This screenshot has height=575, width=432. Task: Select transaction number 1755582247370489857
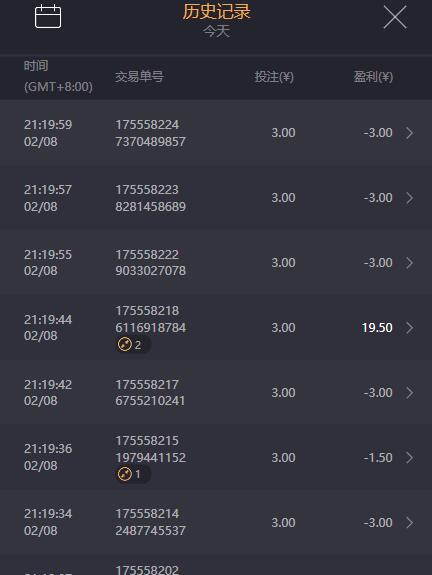[x=150, y=133]
